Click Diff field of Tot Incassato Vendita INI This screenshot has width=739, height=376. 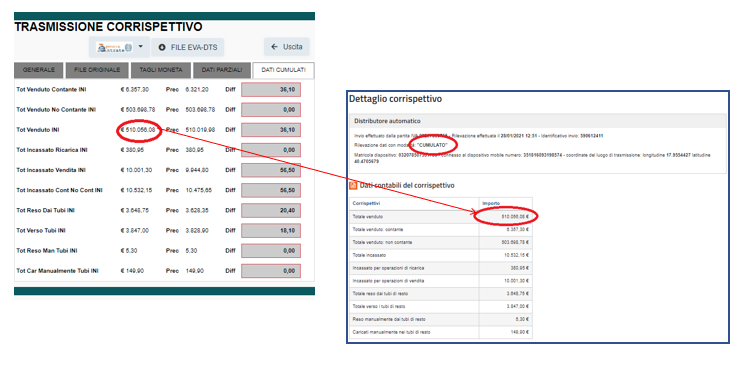point(271,170)
